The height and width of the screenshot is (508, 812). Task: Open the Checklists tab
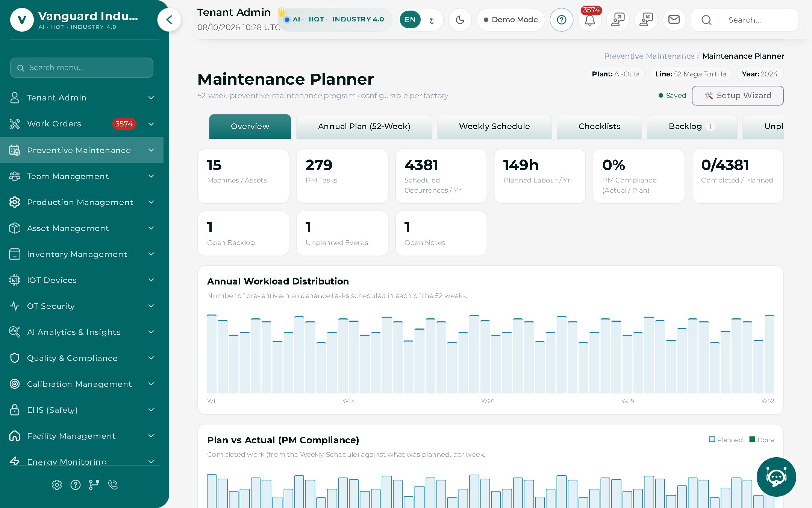[599, 126]
